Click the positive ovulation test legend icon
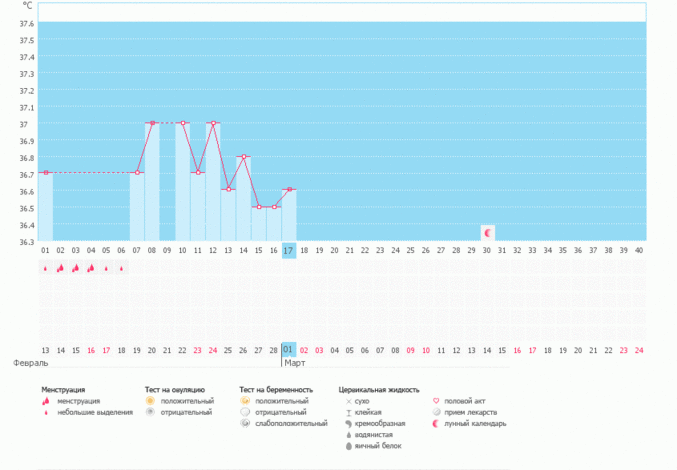677x470 pixels. (x=150, y=400)
